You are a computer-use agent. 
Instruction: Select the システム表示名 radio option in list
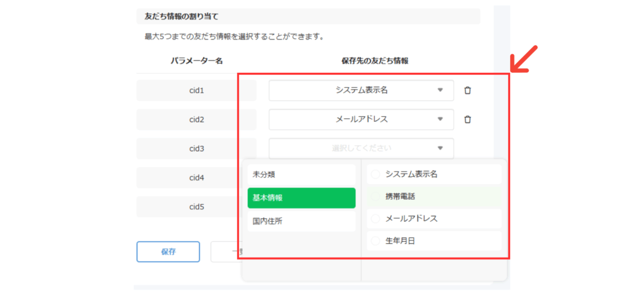(x=376, y=174)
